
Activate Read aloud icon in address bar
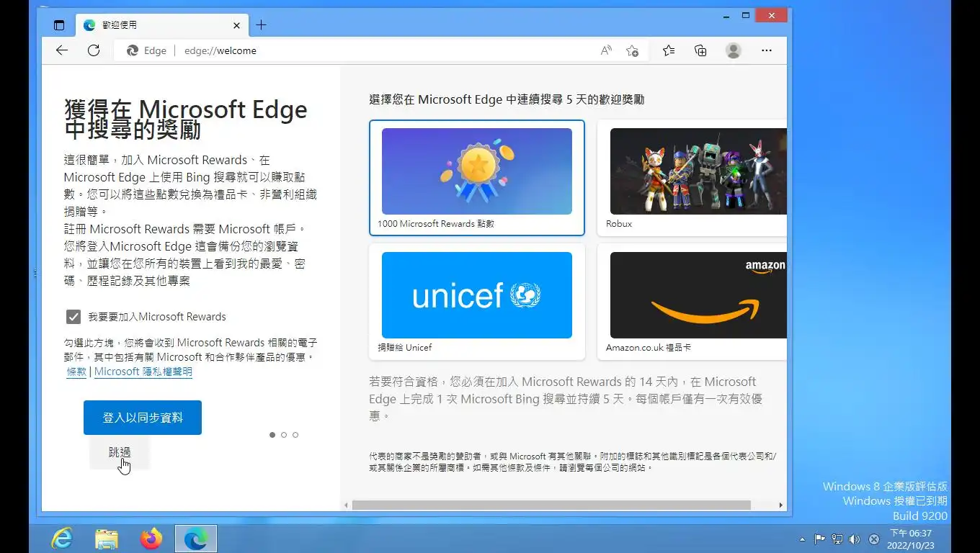pyautogui.click(x=606, y=50)
